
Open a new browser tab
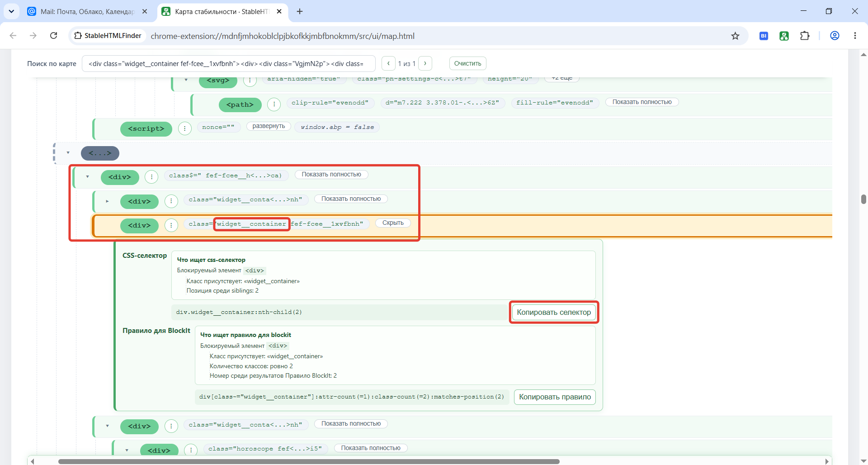click(300, 11)
